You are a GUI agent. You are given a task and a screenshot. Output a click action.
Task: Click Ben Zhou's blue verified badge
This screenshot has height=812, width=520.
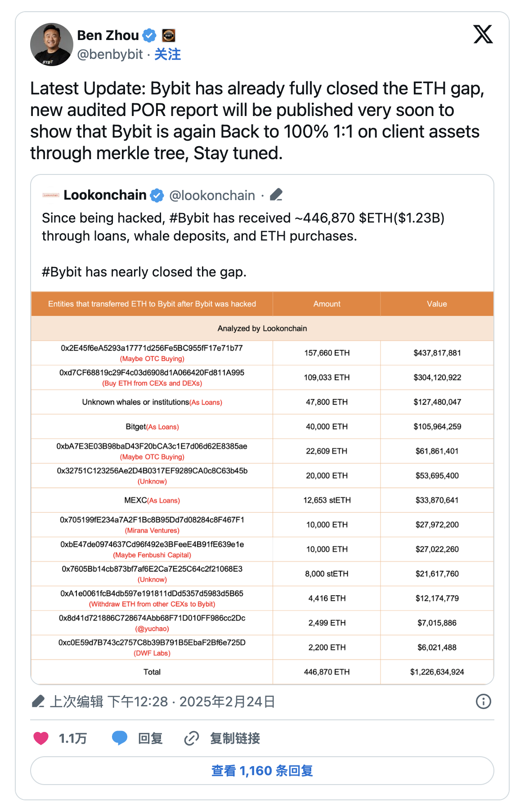[149, 35]
